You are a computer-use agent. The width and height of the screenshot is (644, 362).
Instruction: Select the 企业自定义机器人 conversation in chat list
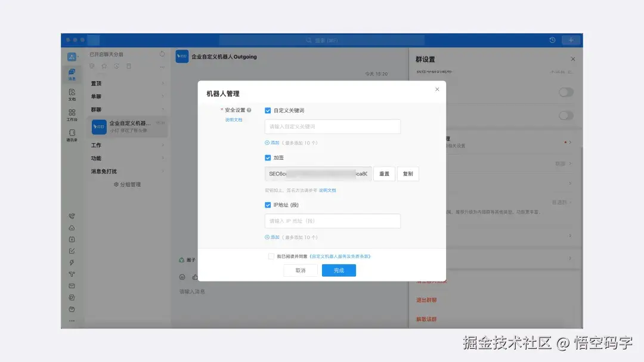pos(128,126)
